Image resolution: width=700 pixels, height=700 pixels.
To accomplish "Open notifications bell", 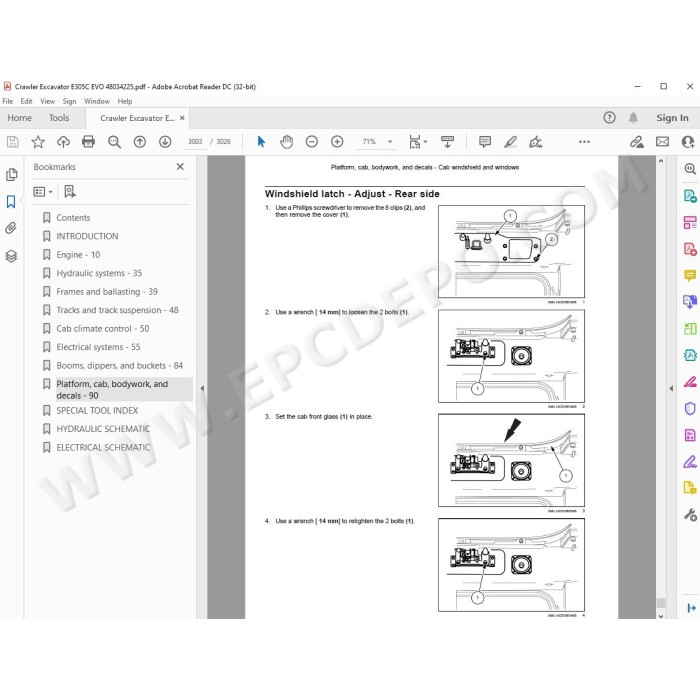I will pyautogui.click(x=633, y=118).
